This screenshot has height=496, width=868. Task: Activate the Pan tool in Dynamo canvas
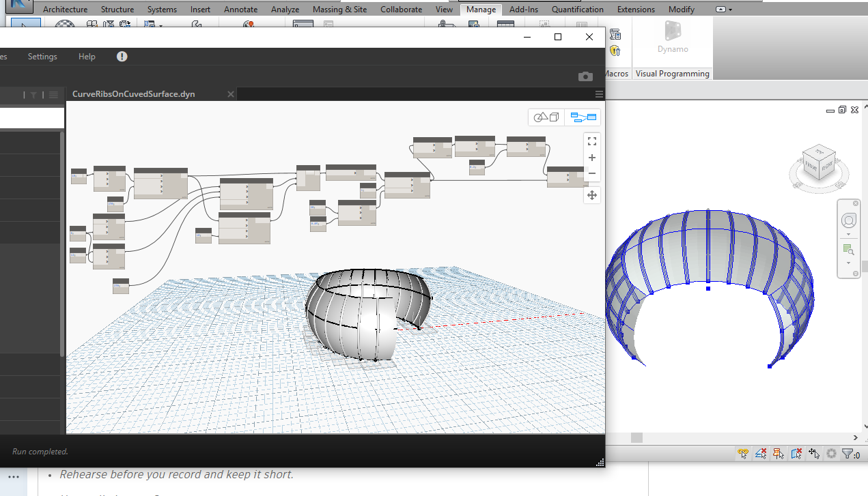point(591,195)
